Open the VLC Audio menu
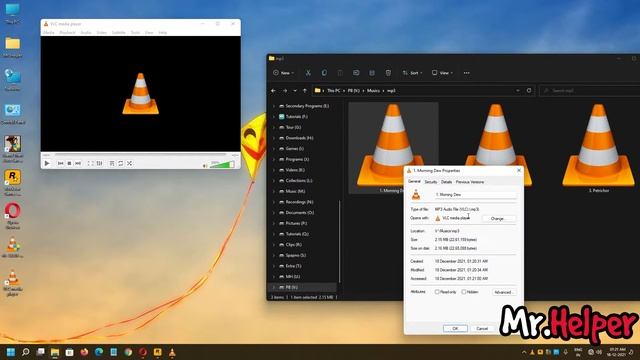 [86, 32]
